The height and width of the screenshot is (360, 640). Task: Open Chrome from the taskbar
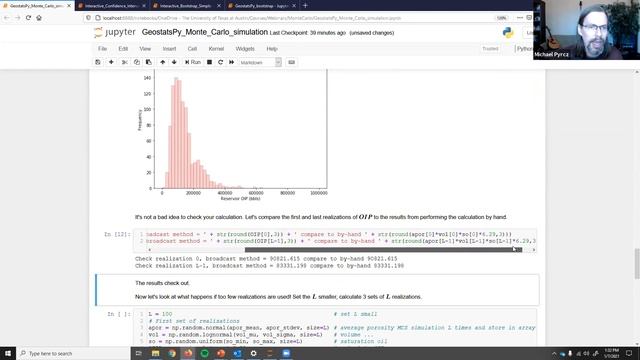click(172, 353)
